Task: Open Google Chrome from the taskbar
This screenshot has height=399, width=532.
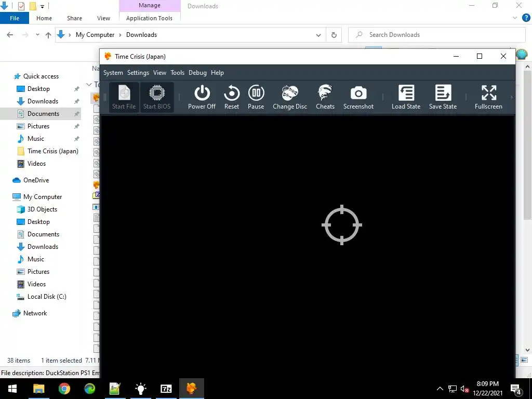Action: 64,389
